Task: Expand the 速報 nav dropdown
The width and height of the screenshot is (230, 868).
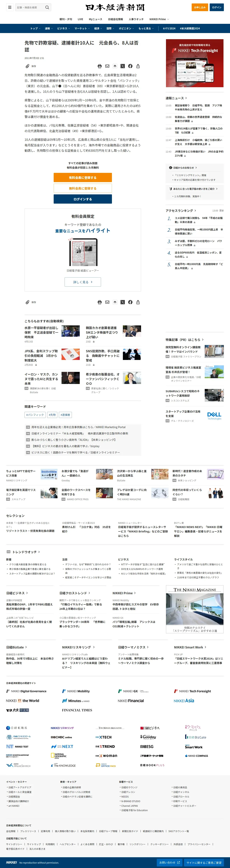Action: [x=49, y=28]
